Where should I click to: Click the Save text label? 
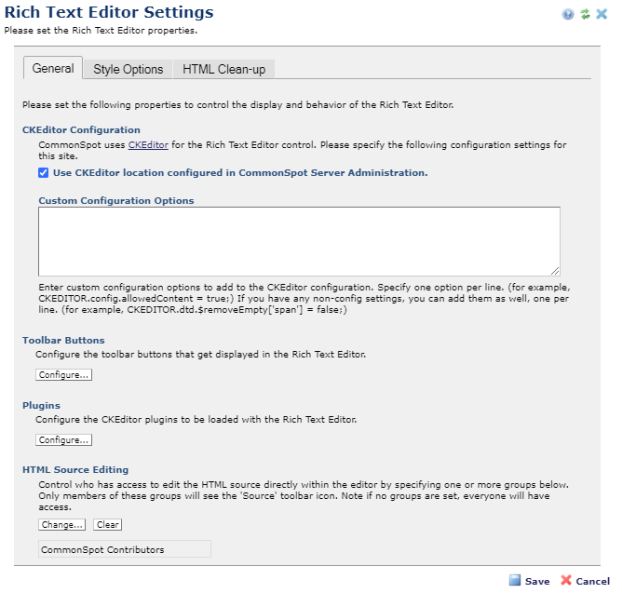click(537, 581)
